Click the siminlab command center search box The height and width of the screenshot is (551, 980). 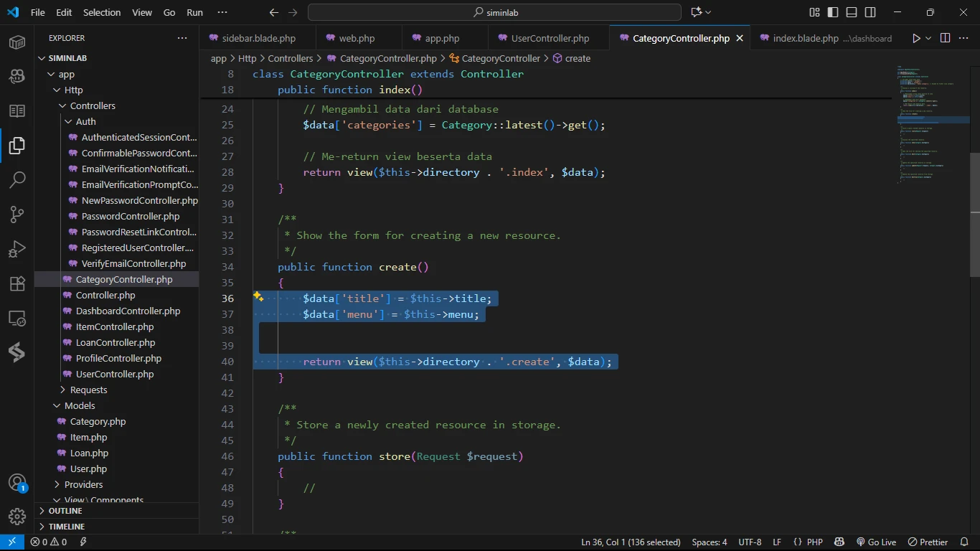click(494, 12)
